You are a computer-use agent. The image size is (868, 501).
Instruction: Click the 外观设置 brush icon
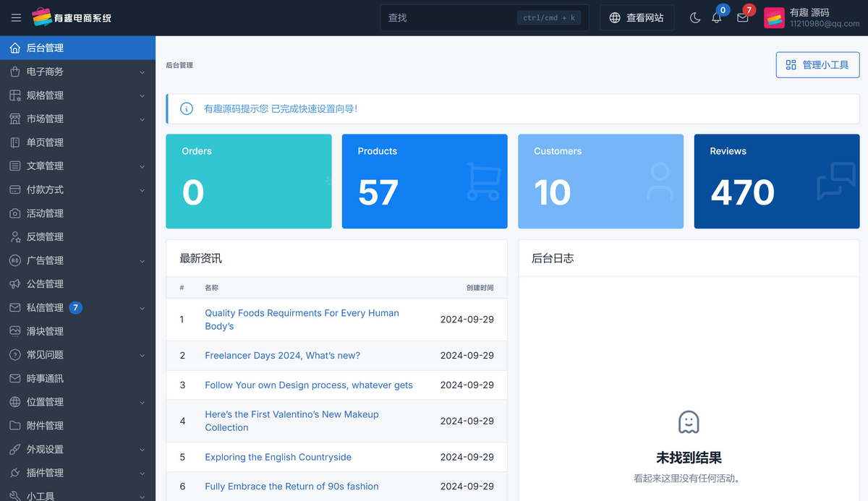pos(15,450)
